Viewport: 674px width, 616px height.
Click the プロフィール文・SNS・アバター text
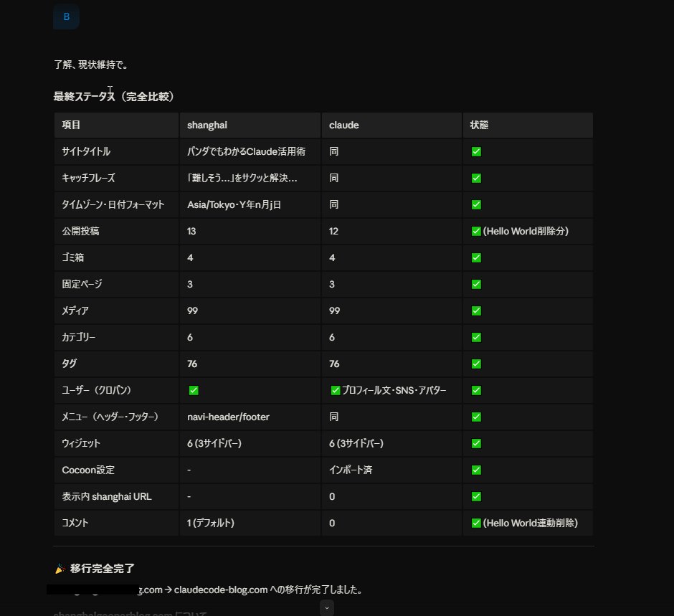[x=394, y=390]
